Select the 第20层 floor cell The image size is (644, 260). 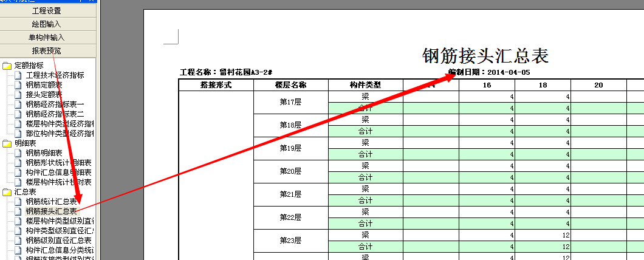click(291, 172)
